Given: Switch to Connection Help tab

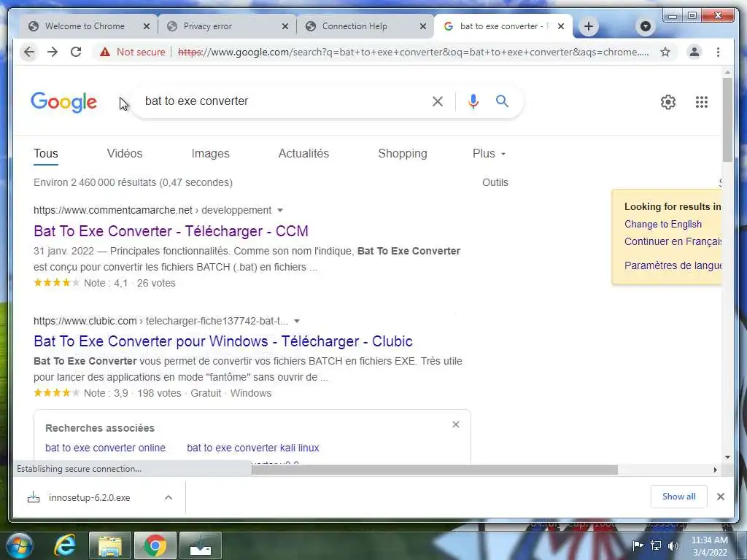Looking at the screenshot, I should click(355, 26).
